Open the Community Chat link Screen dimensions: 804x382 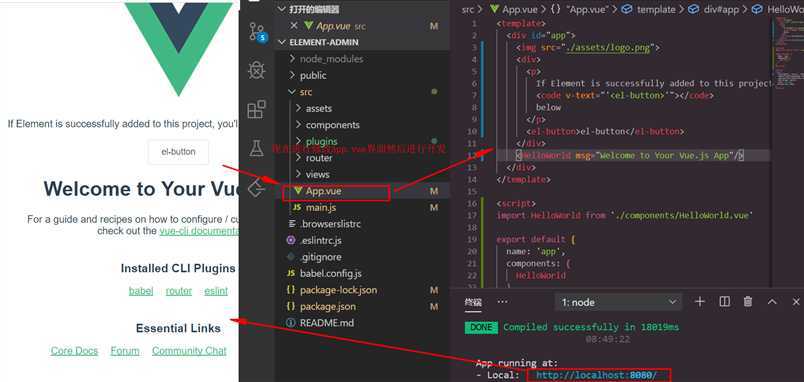pos(189,351)
